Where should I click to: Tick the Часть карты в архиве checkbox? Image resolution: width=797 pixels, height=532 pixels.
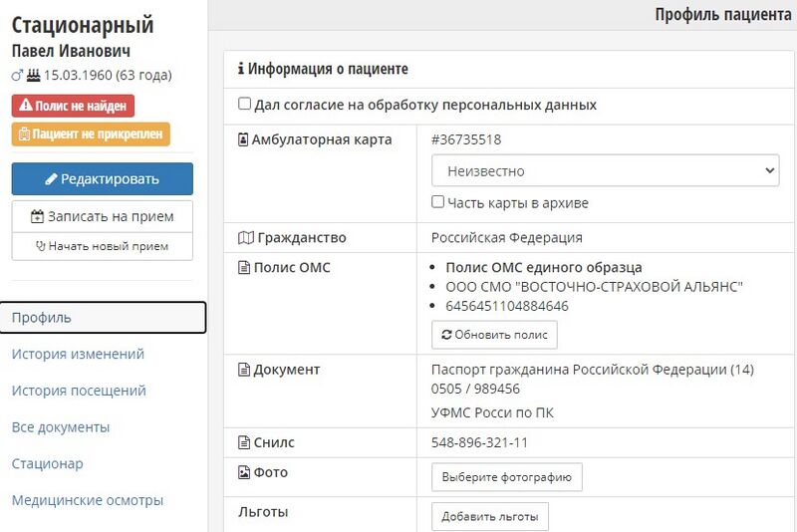click(437, 201)
